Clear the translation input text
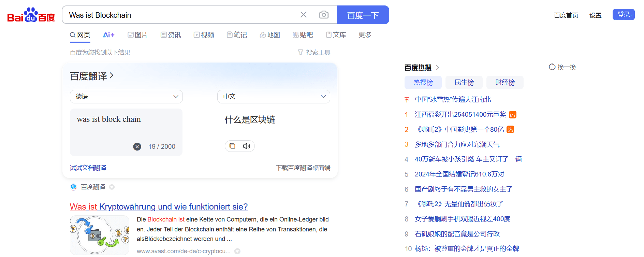 (x=137, y=146)
